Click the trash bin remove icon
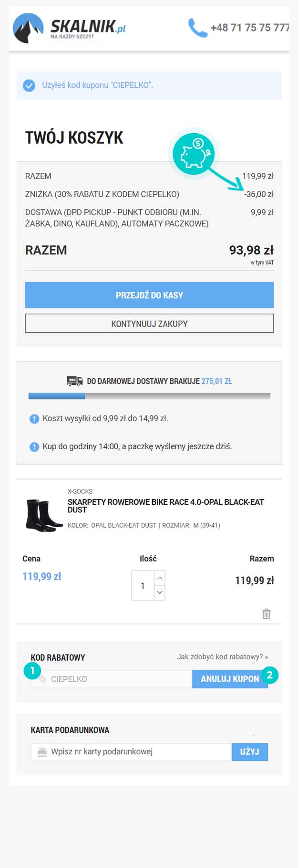The width and height of the screenshot is (298, 868). pos(267,614)
